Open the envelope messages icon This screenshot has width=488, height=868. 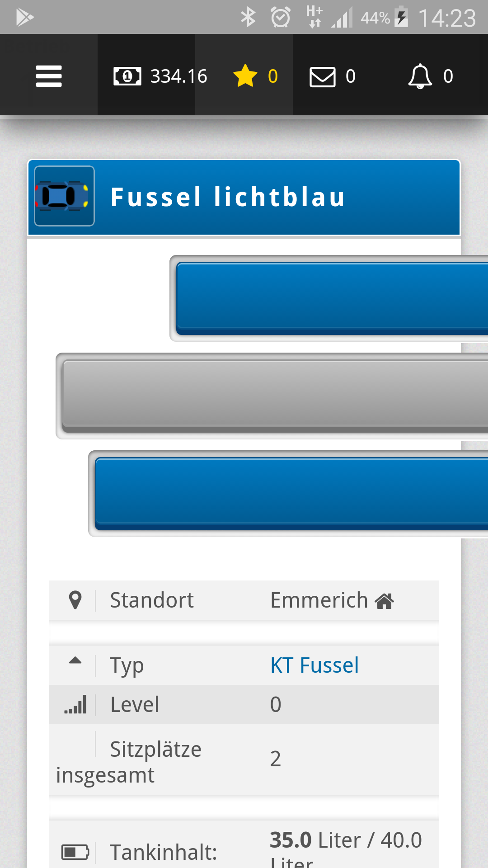click(322, 76)
